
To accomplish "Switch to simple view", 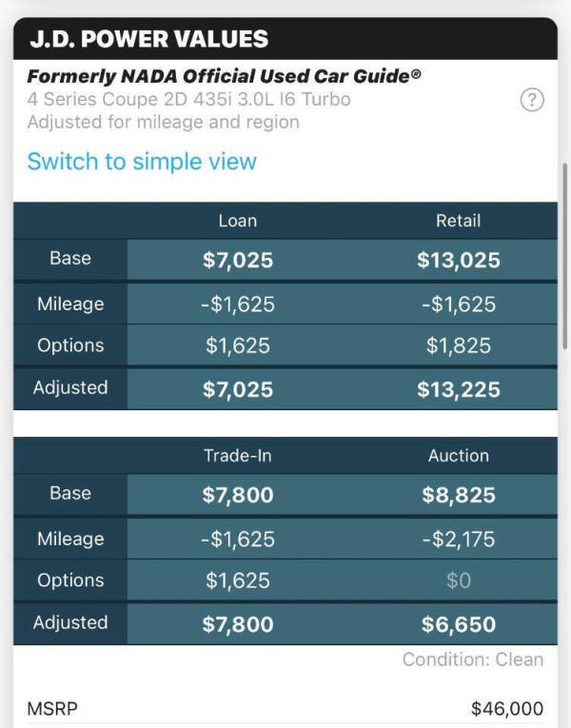I will [x=142, y=162].
